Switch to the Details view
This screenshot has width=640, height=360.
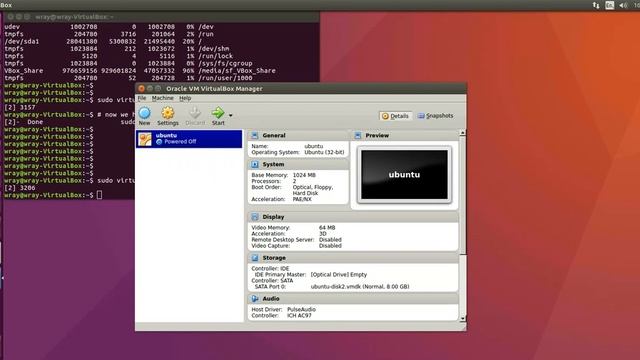click(395, 116)
